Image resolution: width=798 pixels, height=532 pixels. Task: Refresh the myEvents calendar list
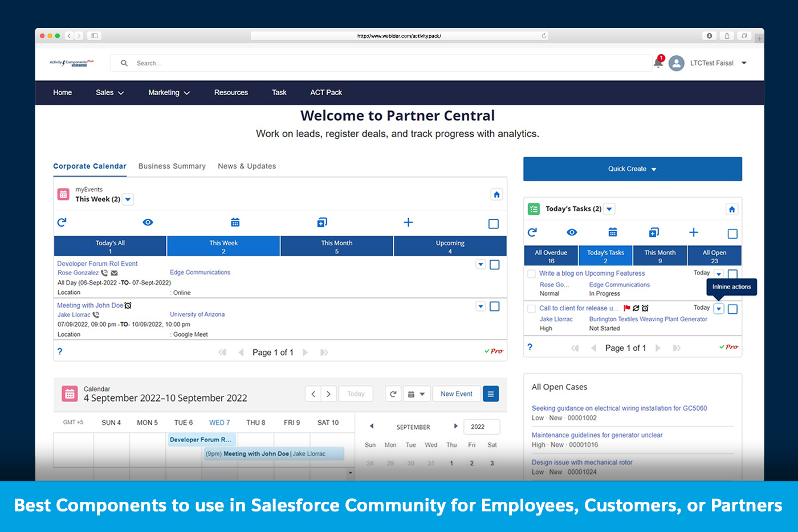coord(62,222)
